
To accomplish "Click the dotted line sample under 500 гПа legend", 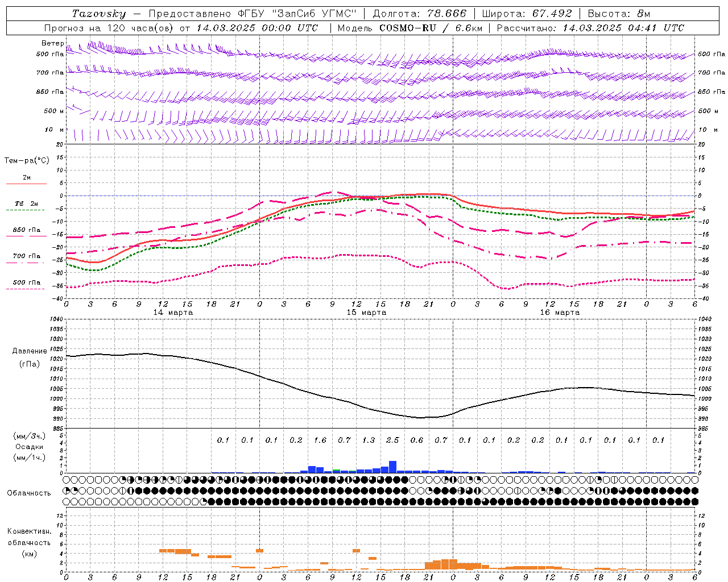I will click(26, 289).
